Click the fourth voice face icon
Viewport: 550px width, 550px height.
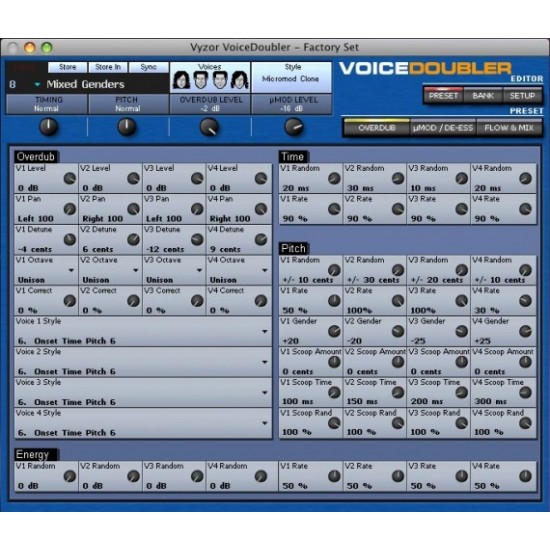point(240,80)
